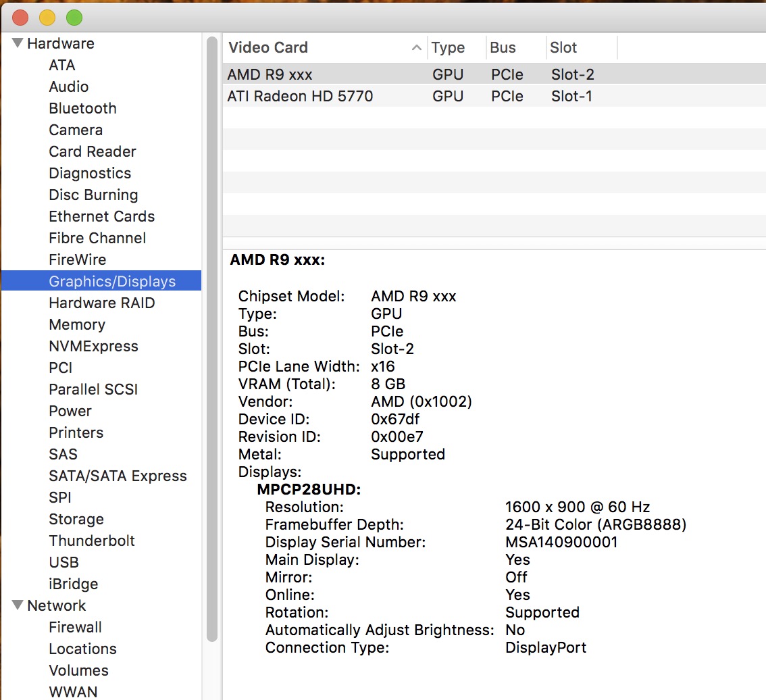The height and width of the screenshot is (700, 766).
Task: Click the DisplayPort connection type value
Action: coord(546,648)
